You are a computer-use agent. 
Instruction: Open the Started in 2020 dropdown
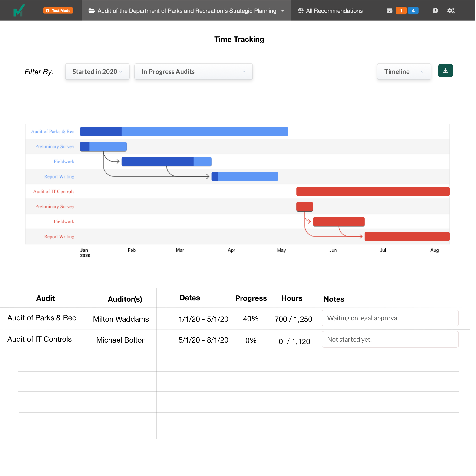tap(97, 72)
